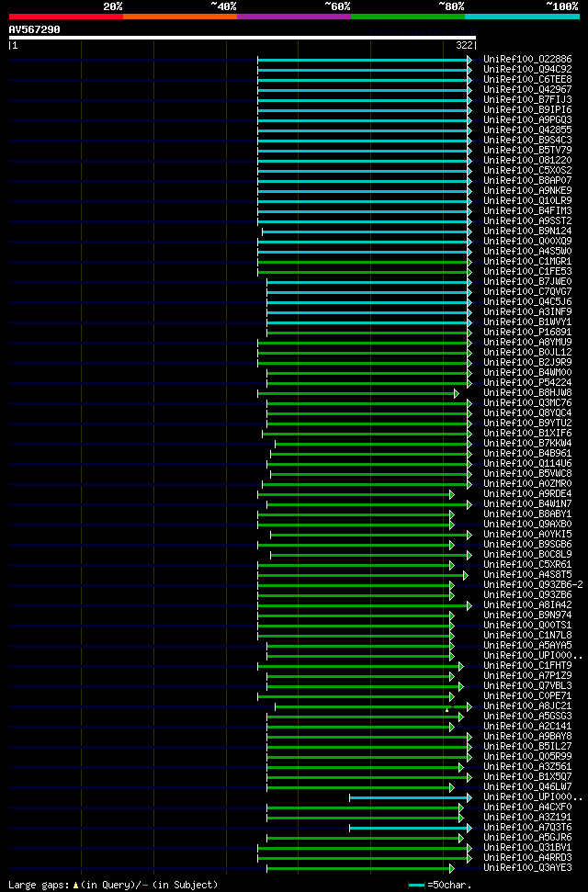This screenshot has width=588, height=892.
Task: Click the white query sequence bar
Action: (243, 38)
